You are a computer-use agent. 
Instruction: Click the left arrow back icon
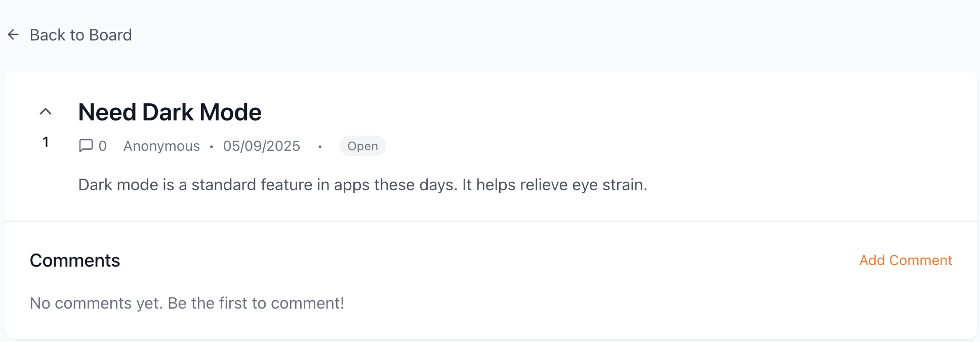coord(13,34)
